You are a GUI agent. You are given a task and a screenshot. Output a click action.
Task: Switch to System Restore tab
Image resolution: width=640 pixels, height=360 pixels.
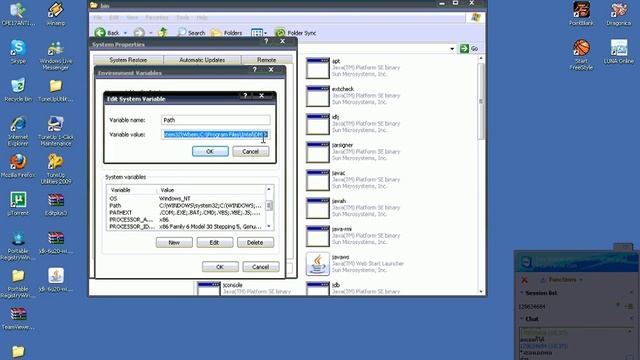128,60
